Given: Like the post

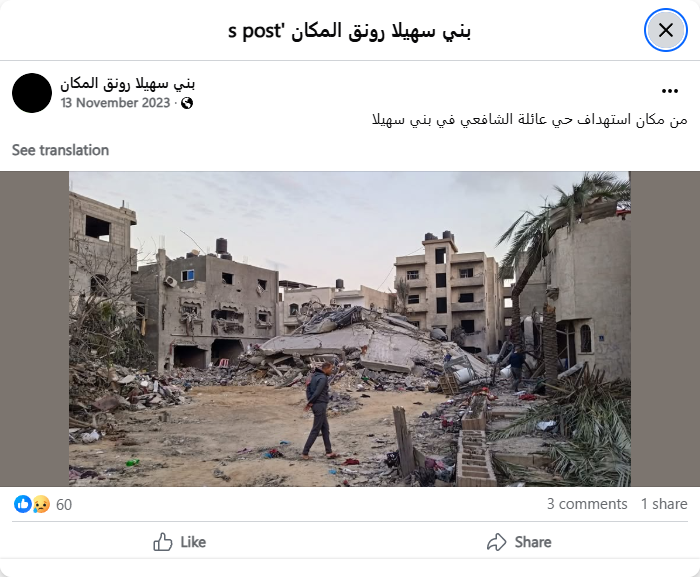Looking at the screenshot, I should click(179, 542).
